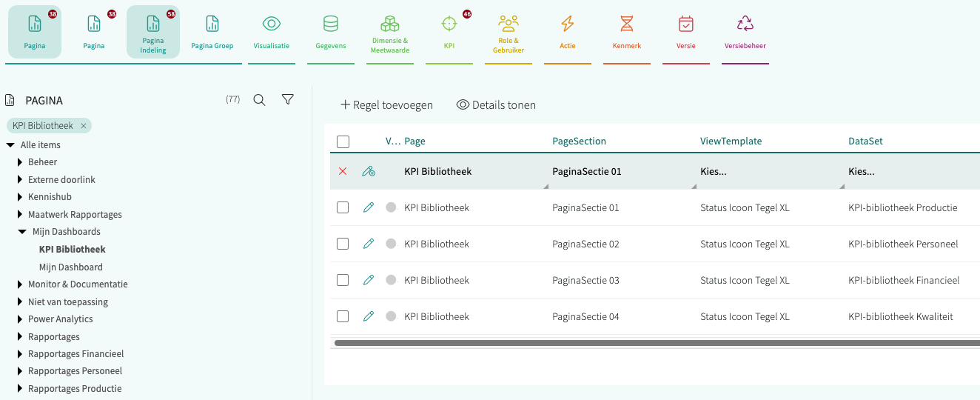Open the filter funnel icon

tap(288, 99)
